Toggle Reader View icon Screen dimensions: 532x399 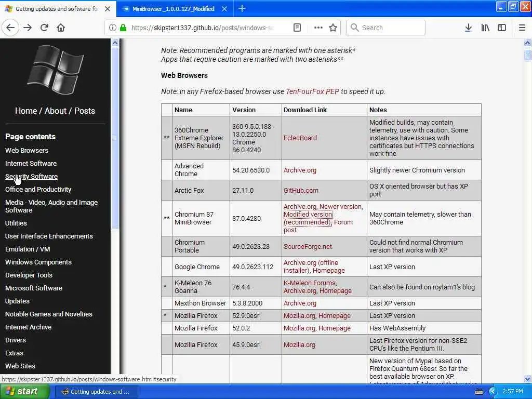[297, 28]
